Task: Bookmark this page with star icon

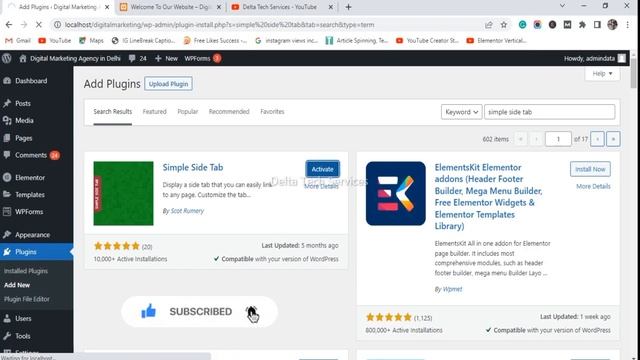Action: pyautogui.click(x=504, y=24)
